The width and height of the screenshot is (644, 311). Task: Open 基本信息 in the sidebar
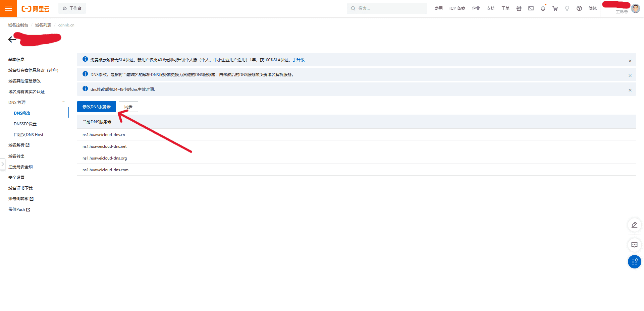[16, 60]
